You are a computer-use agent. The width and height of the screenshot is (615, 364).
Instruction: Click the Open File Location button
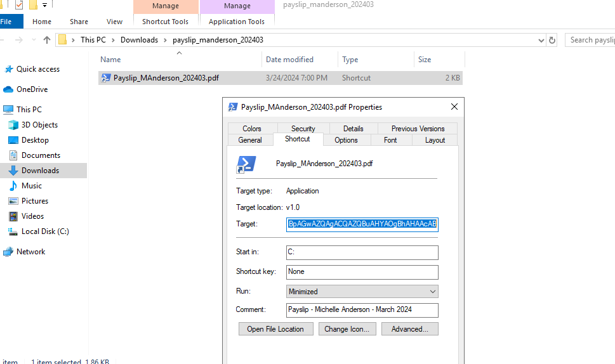pyautogui.click(x=275, y=329)
